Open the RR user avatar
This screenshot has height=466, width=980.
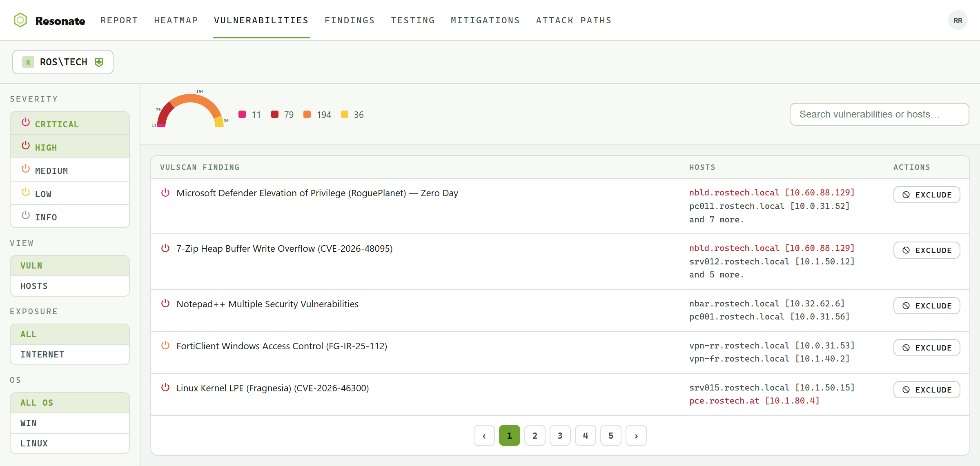tap(958, 20)
